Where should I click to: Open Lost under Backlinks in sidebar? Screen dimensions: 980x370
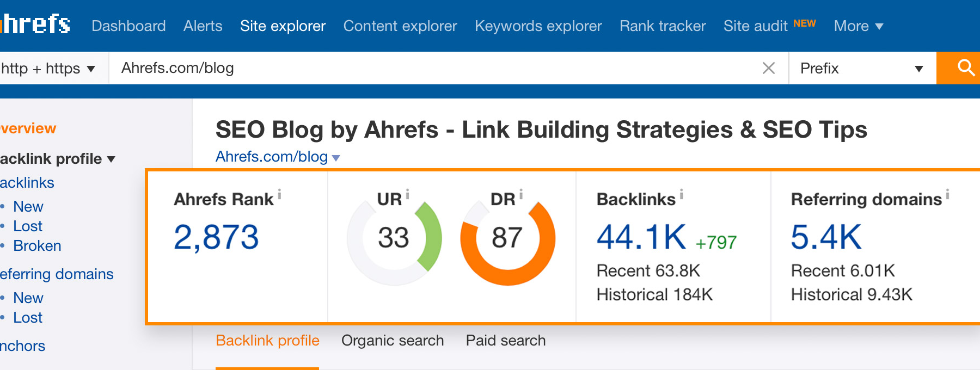(28, 226)
